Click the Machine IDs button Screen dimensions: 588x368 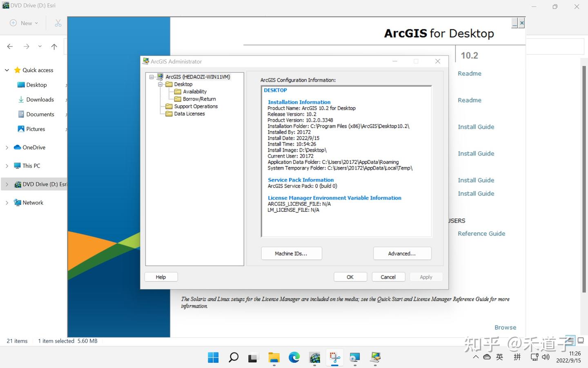(x=291, y=253)
